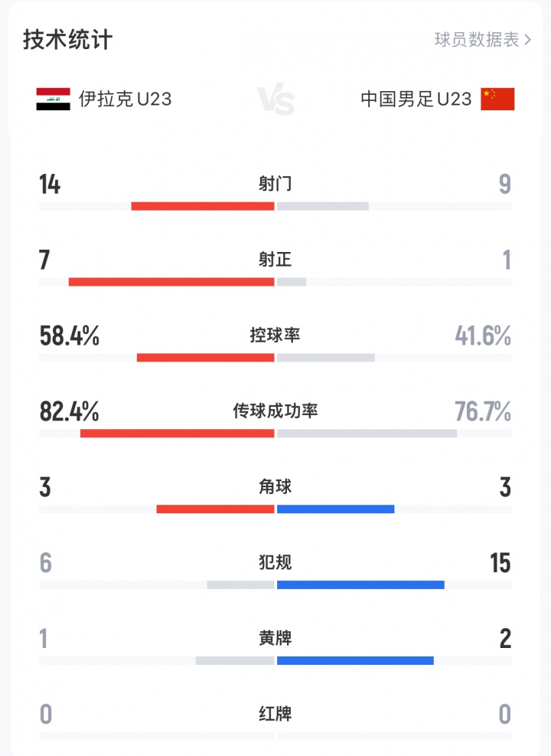Tap China's 76.7% pass accuracy value
The image size is (551, 756).
pos(483,411)
